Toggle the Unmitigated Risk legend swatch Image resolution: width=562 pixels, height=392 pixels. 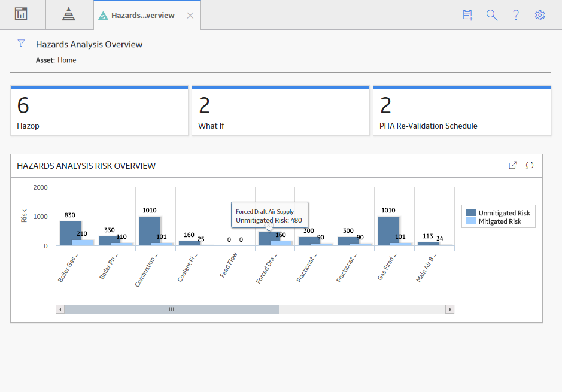(471, 213)
